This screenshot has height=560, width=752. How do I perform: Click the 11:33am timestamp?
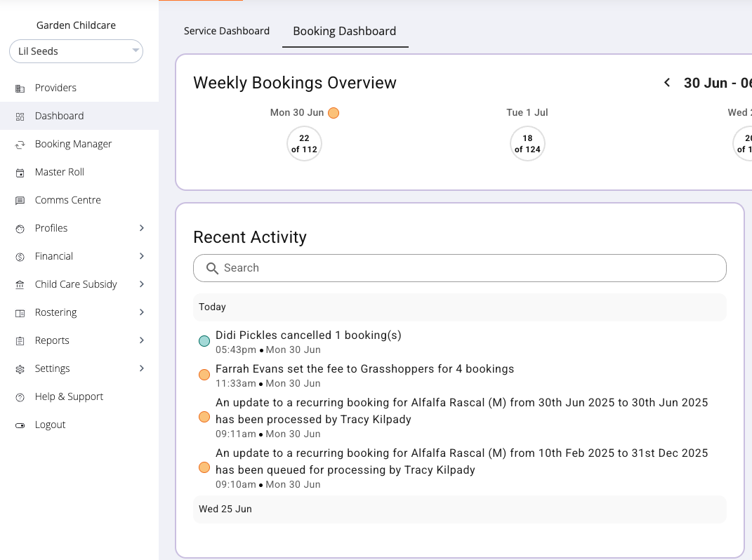click(x=235, y=384)
